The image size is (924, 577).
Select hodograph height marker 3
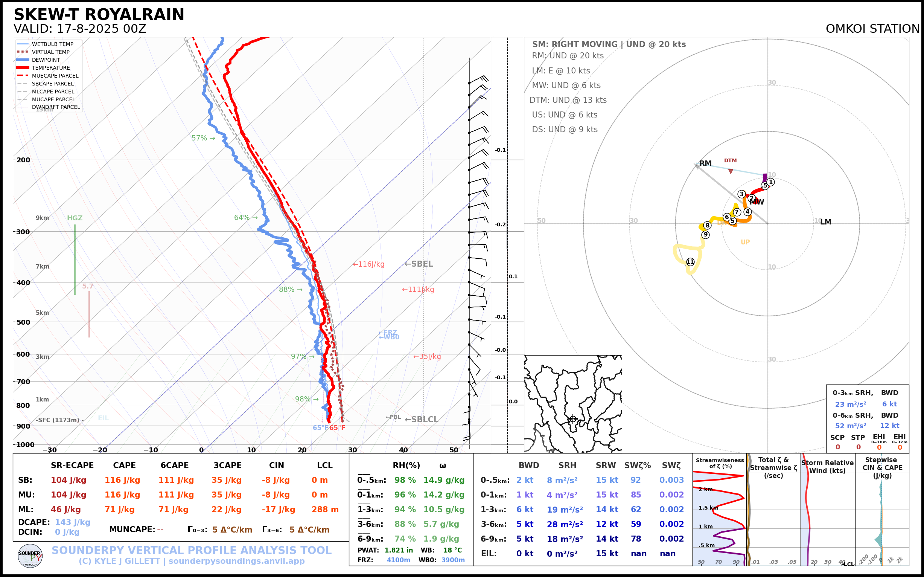[x=741, y=194]
